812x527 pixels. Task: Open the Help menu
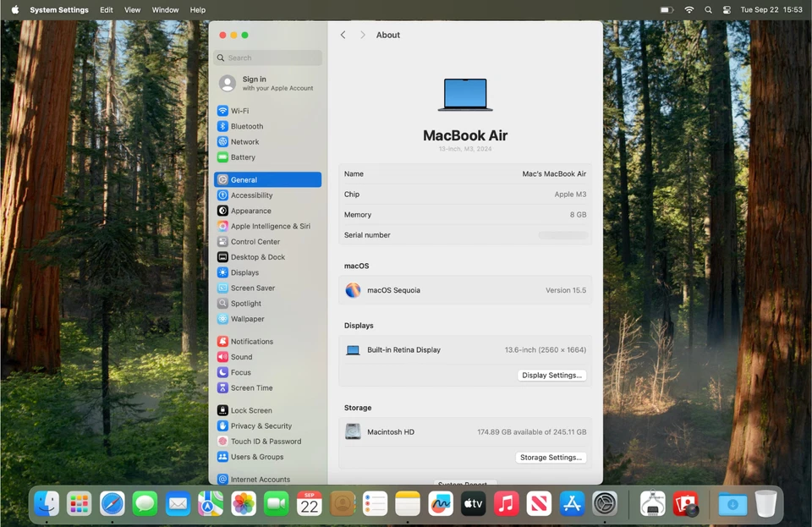(x=197, y=10)
